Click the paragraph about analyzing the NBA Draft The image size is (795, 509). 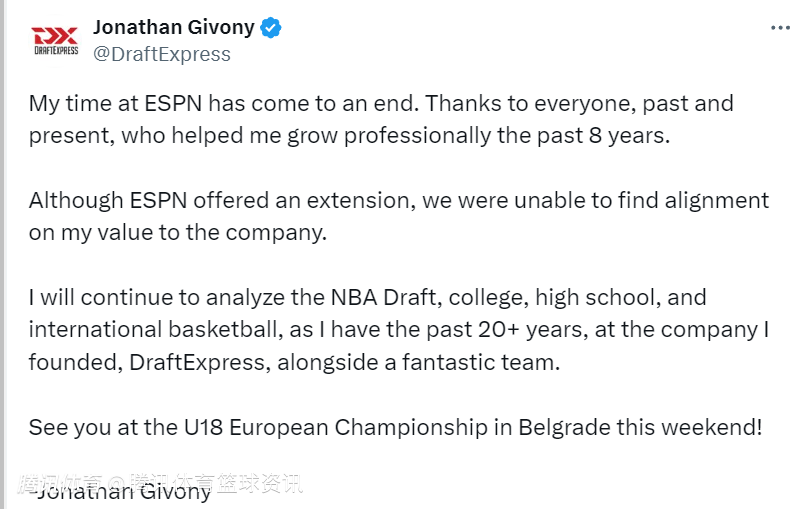tap(399, 330)
